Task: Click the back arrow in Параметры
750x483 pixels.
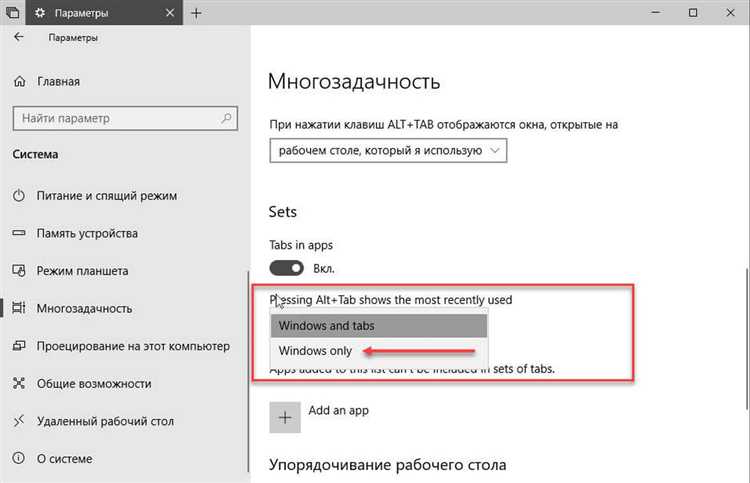Action: pyautogui.click(x=19, y=37)
